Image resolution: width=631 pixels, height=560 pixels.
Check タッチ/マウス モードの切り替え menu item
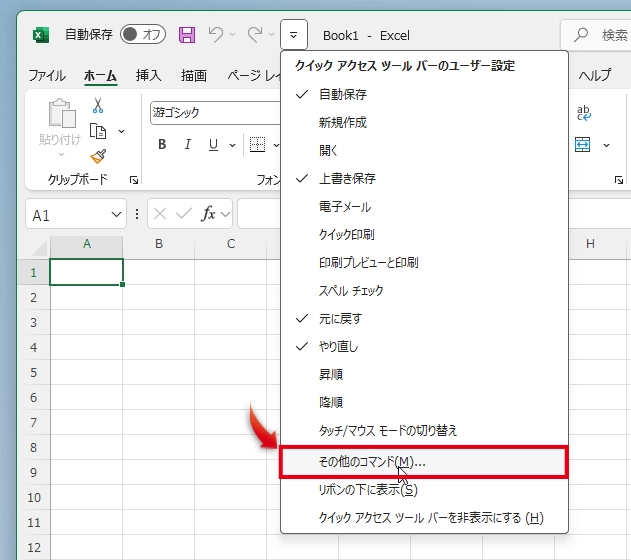coord(424,430)
